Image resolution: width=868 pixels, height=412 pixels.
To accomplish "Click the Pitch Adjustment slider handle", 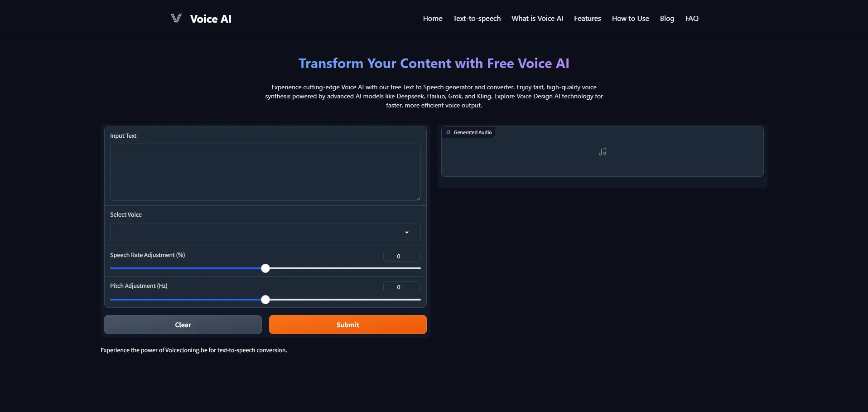I will click(265, 300).
